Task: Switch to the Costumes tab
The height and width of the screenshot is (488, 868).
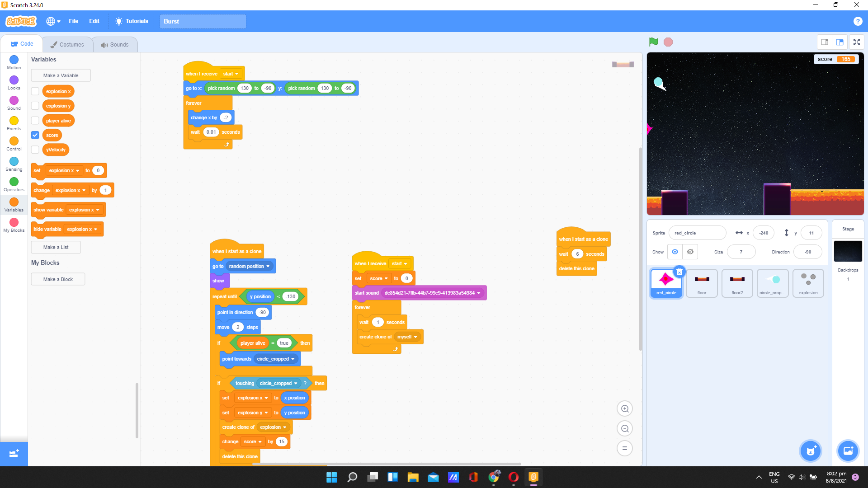Action: [x=67, y=44]
